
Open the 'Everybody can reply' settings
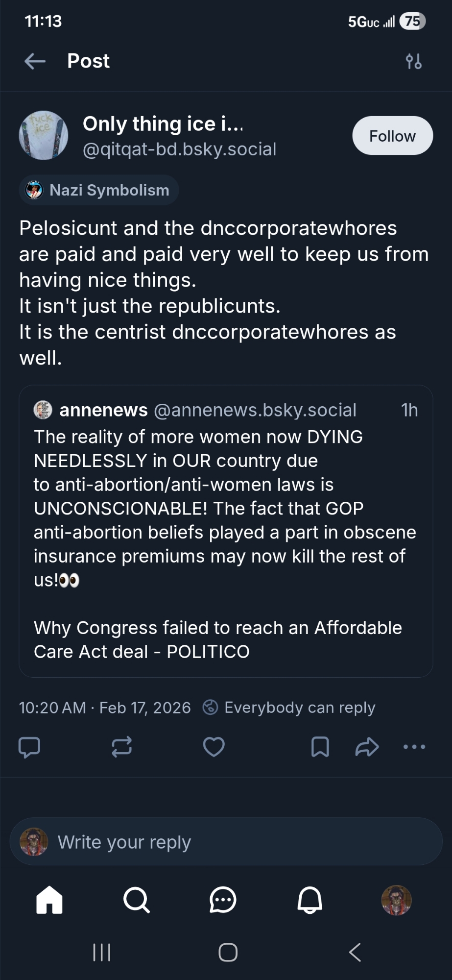(x=289, y=708)
